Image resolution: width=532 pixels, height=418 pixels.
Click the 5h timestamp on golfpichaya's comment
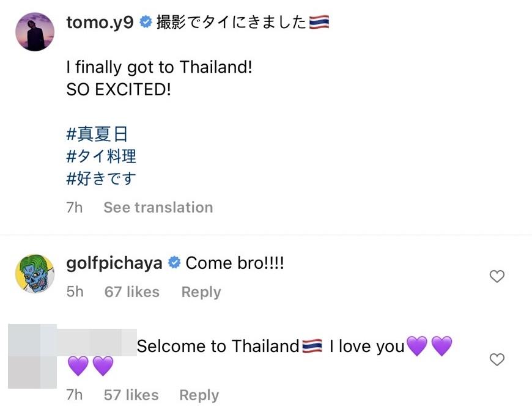pyautogui.click(x=75, y=292)
